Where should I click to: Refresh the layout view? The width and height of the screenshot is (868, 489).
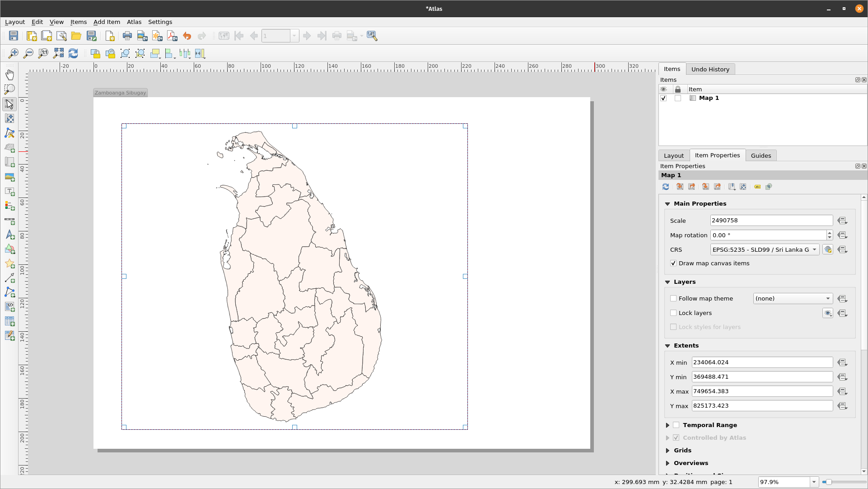73,53
